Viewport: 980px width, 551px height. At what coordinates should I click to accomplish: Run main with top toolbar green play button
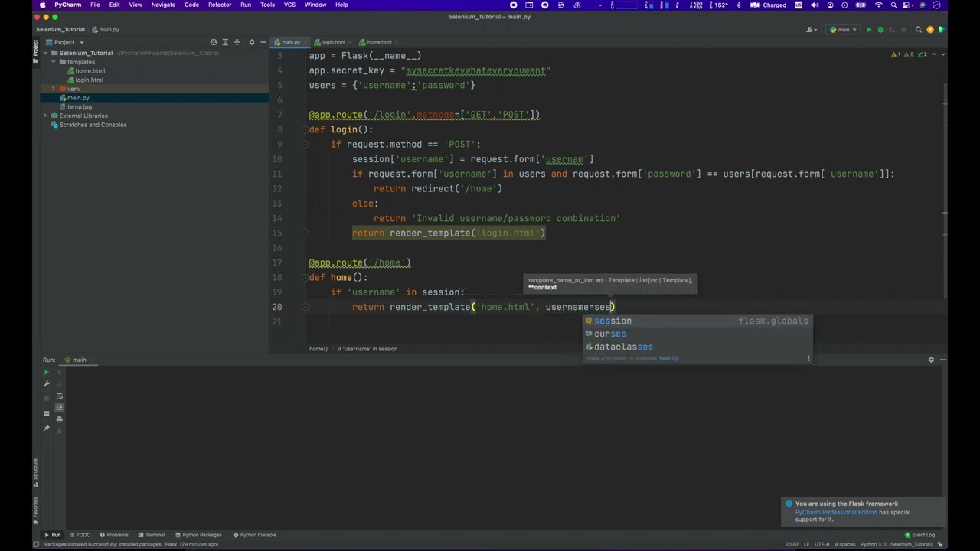(x=868, y=30)
